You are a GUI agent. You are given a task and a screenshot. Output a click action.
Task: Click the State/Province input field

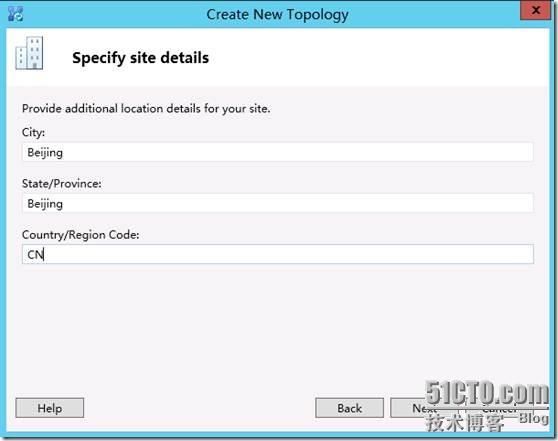pos(278,204)
